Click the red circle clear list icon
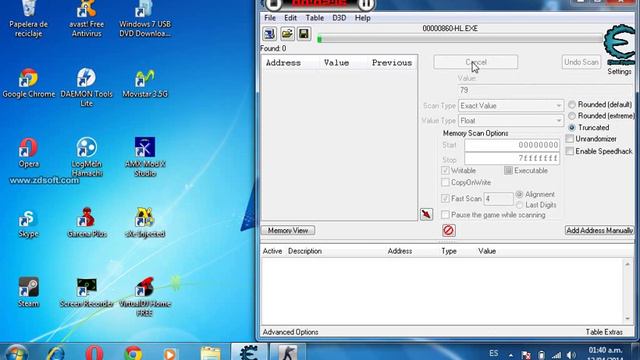 [x=449, y=231]
